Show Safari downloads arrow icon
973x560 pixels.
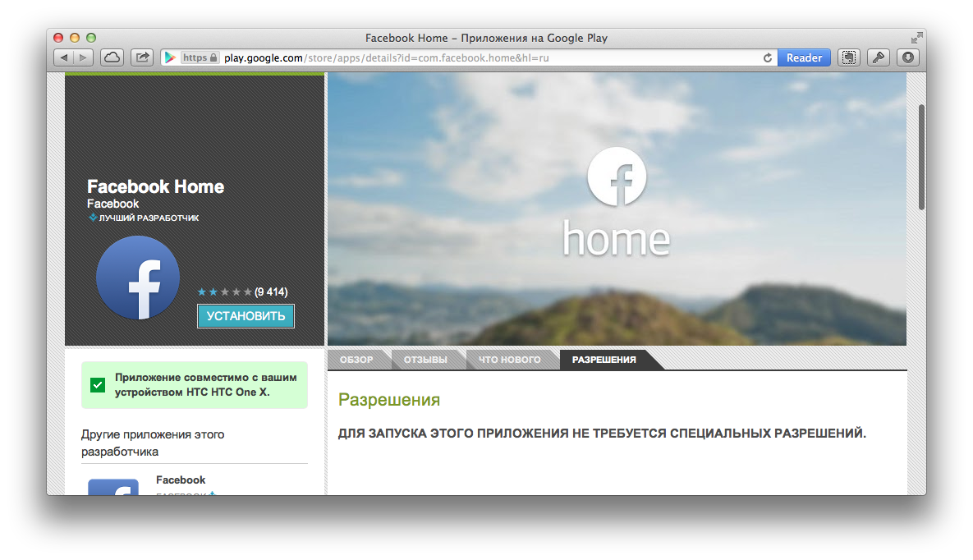(908, 57)
